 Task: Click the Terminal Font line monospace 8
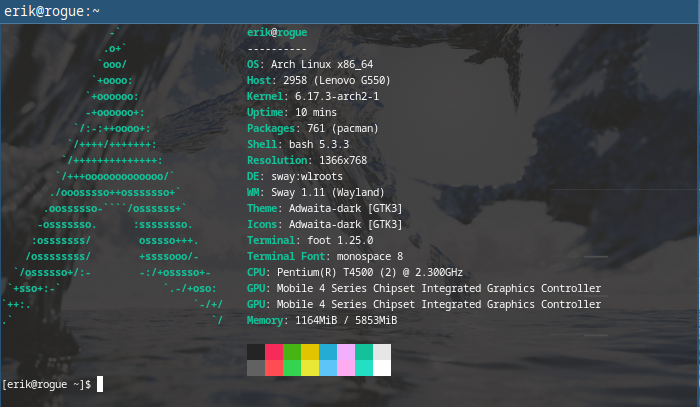coord(325,257)
